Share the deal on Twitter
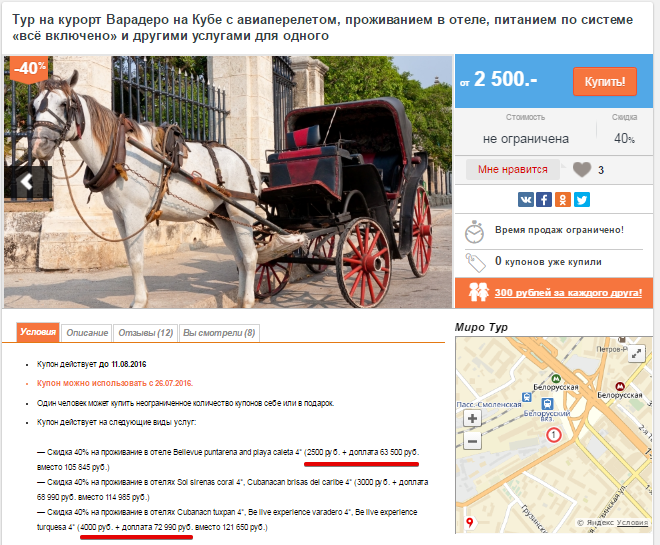660x545 pixels. [582, 199]
